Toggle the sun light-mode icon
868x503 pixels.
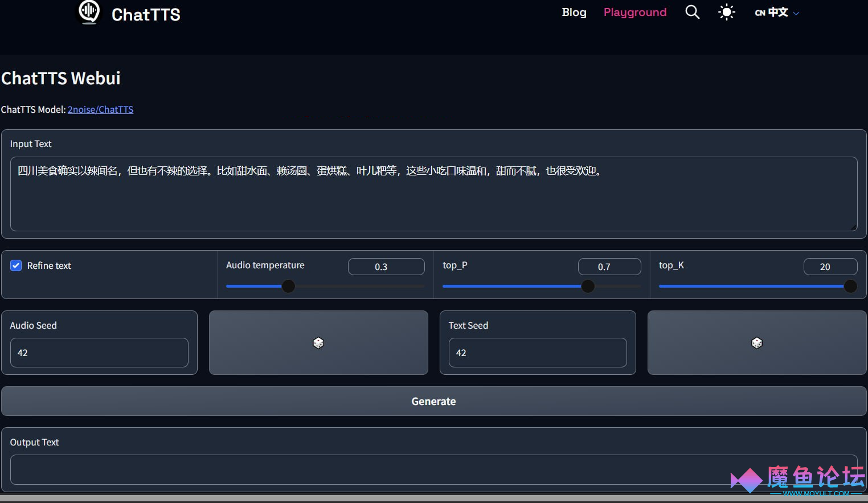[x=727, y=12]
